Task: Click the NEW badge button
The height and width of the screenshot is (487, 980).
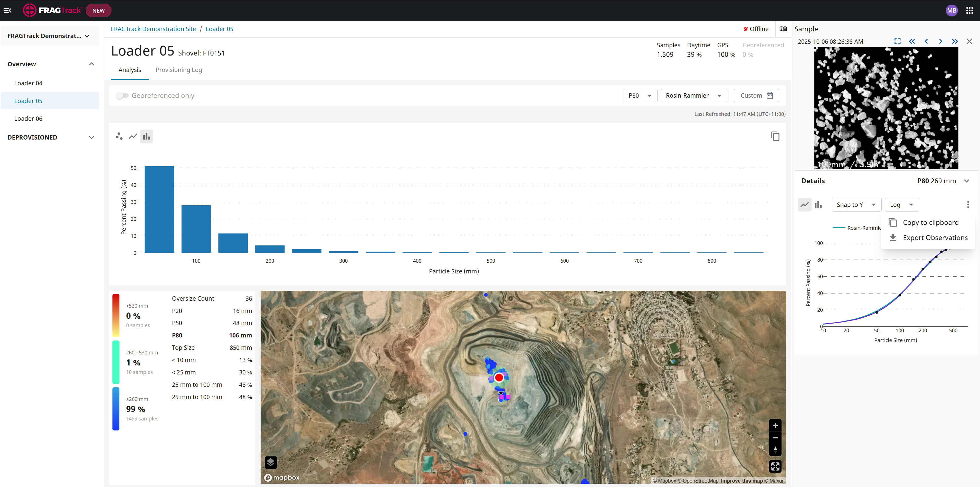Action: [x=99, y=11]
